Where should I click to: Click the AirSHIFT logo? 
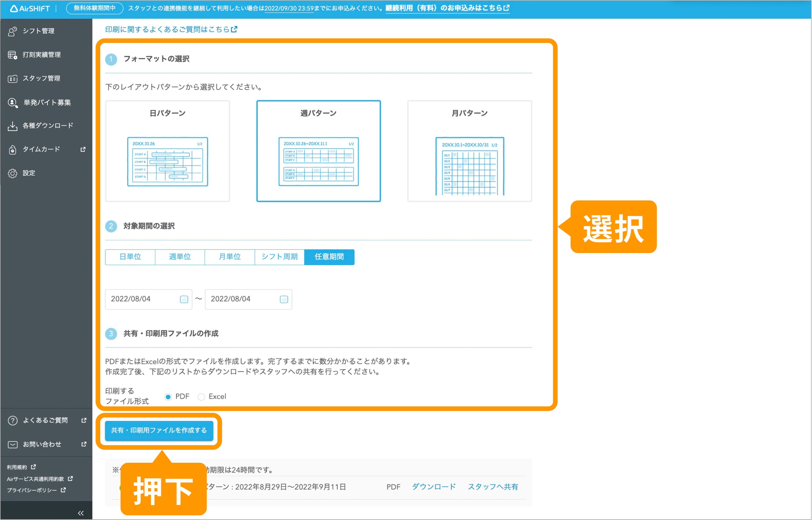pos(30,8)
